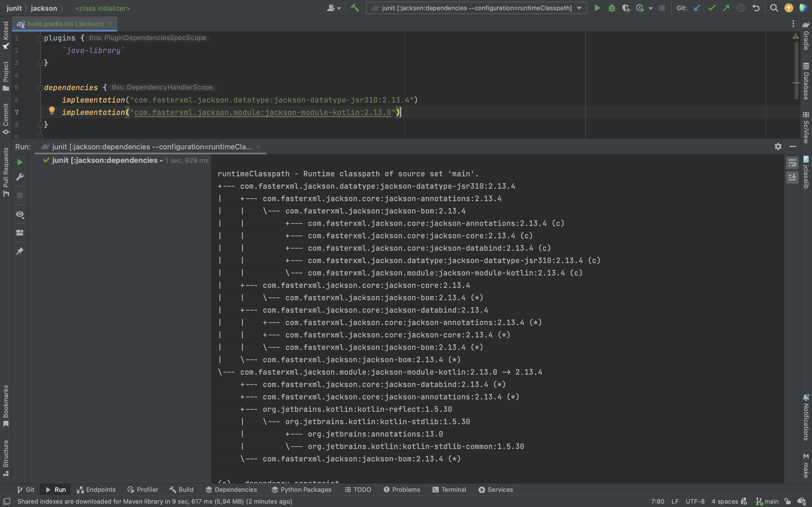Switch to the build.gradle.kts (:jackson) tab
812x507 pixels.
tap(65, 23)
